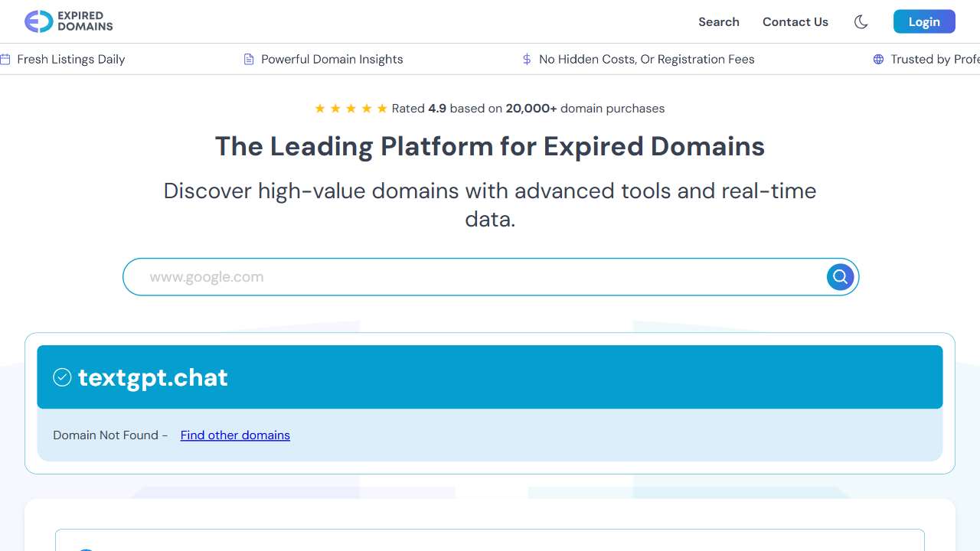Go to the Contact Us page
This screenshot has width=980, height=551.
[x=795, y=21]
